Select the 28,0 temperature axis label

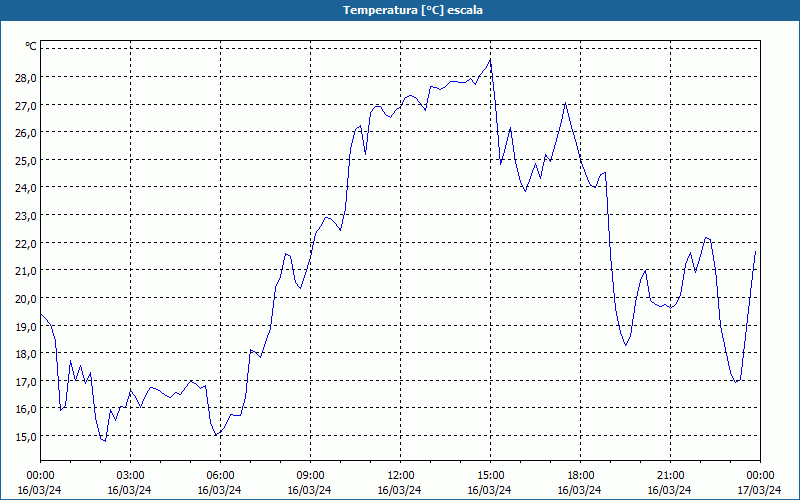coord(25,78)
